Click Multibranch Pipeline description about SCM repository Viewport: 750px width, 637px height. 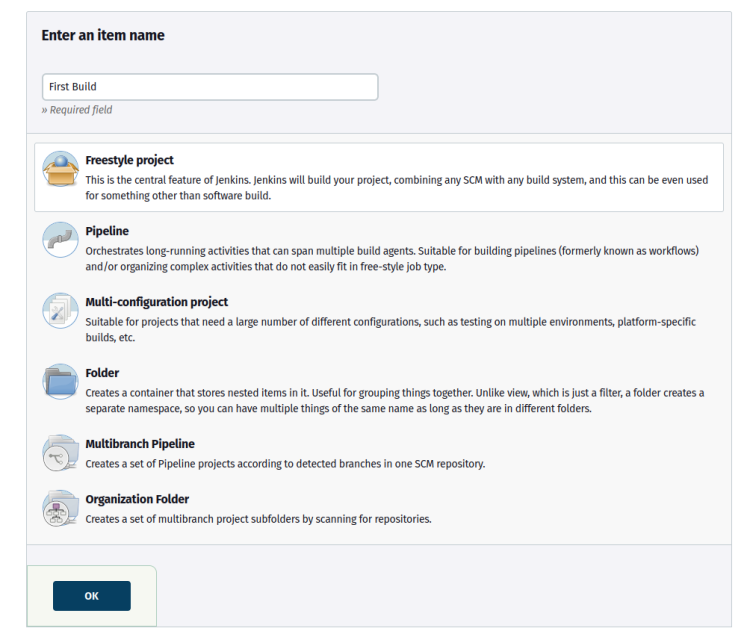click(285, 464)
